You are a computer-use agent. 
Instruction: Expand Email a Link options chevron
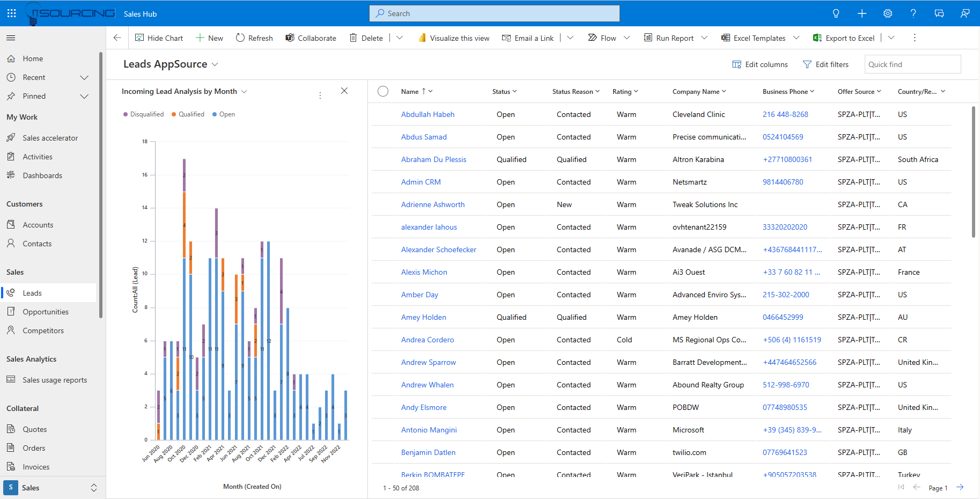(570, 38)
